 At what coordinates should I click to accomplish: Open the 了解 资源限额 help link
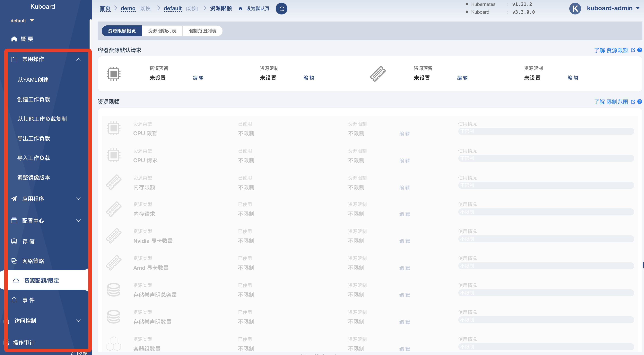[x=611, y=50]
